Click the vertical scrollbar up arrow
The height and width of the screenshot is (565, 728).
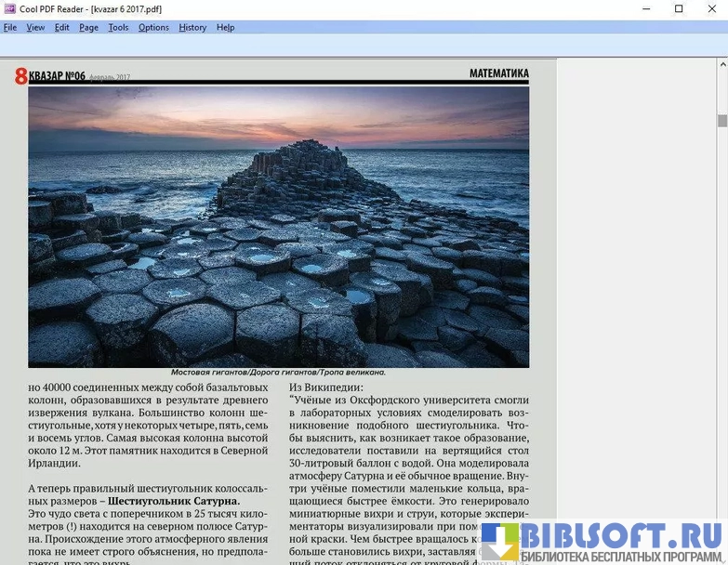(721, 65)
